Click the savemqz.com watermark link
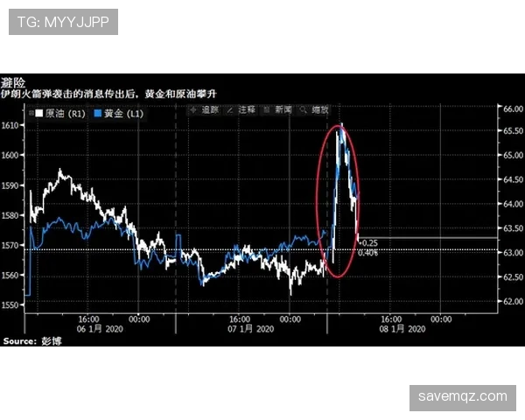This screenshot has height=420, width=525. pos(463,397)
